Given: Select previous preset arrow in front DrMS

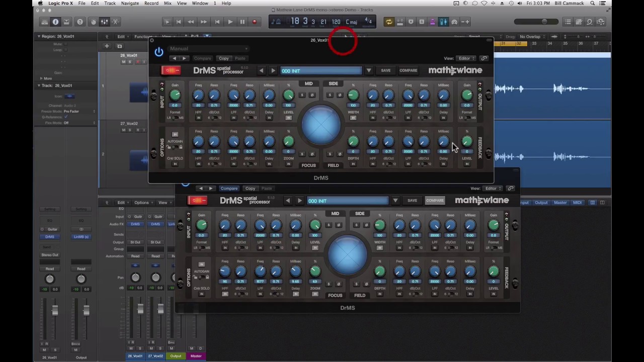Looking at the screenshot, I should pyautogui.click(x=261, y=71).
